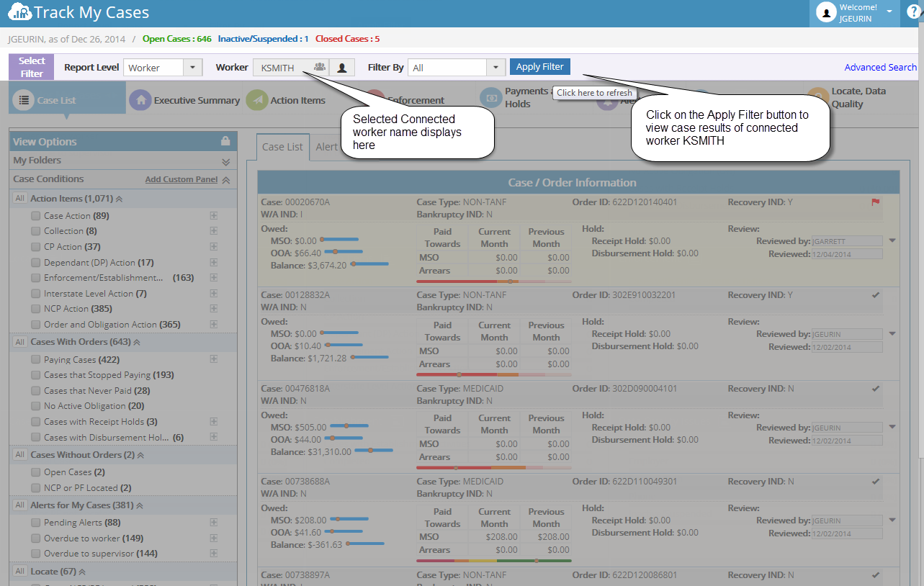
Task: Select the Case List sub-tab
Action: click(282, 147)
